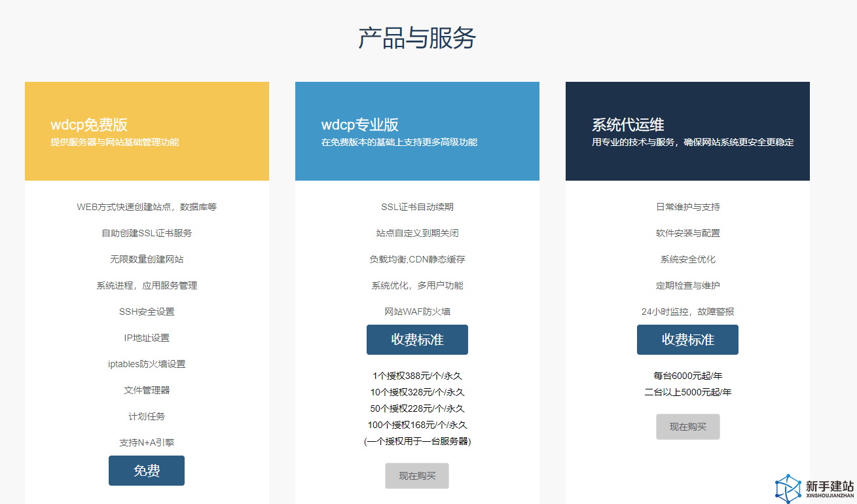Click 现在购买 under wdcp专业版 pricing
Viewport: 857px width, 504px height.
tap(417, 476)
